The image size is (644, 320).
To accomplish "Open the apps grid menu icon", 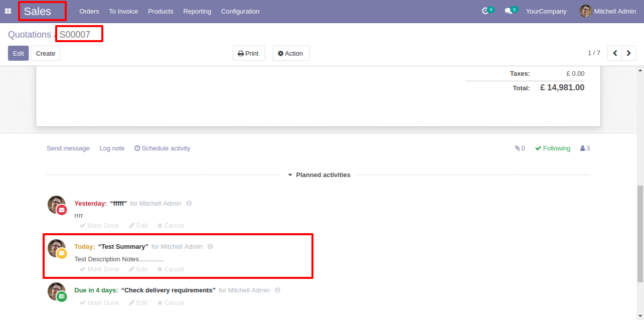I will (8, 11).
